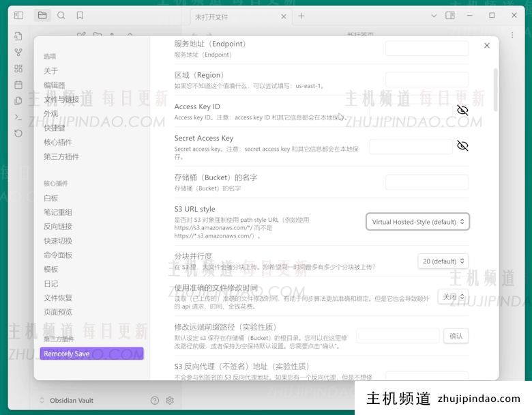This screenshot has height=415, width=532.
Task: Open 使用准确的文件修改时间 关闭 dropdown
Action: [454, 297]
